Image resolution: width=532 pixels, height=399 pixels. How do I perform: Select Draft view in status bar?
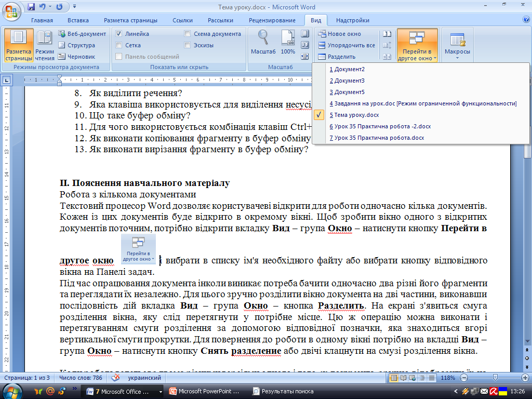point(432,378)
